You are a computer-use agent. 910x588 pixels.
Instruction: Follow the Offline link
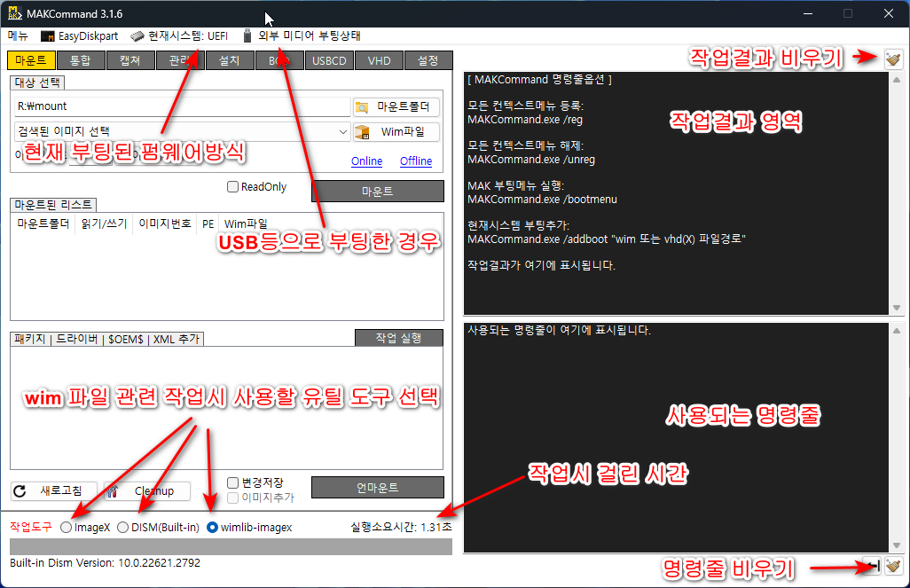(x=416, y=161)
